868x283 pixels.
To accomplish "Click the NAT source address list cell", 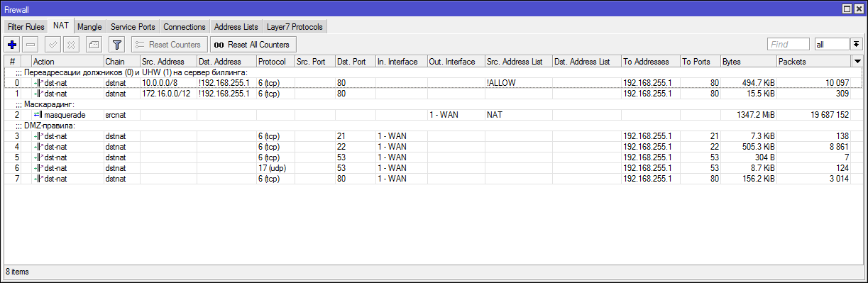I will coord(518,114).
